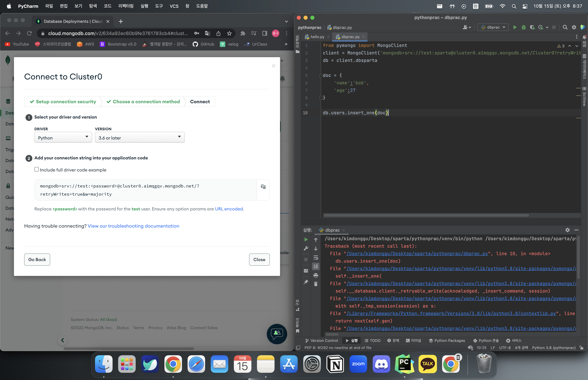Open line separator LF selector in status bar

tap(493, 348)
